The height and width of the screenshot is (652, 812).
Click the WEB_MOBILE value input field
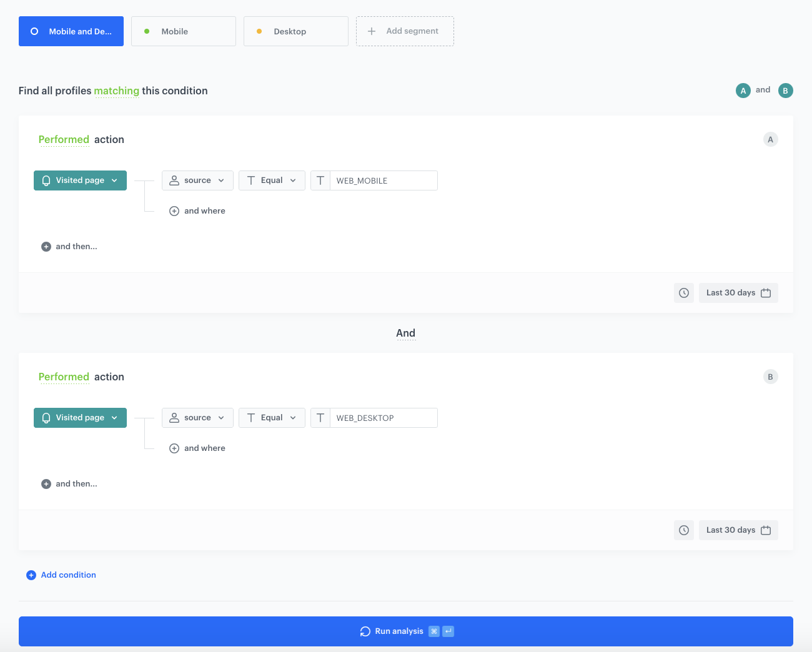click(383, 180)
